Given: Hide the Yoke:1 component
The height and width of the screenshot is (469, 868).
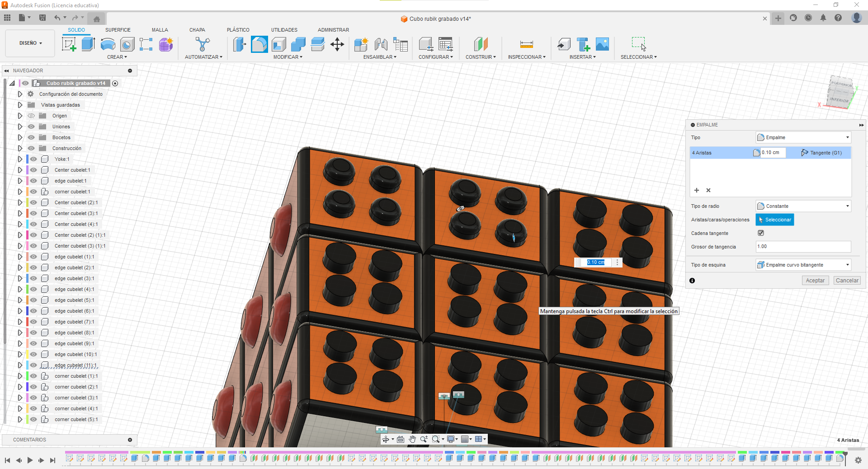Looking at the screenshot, I should (33, 159).
